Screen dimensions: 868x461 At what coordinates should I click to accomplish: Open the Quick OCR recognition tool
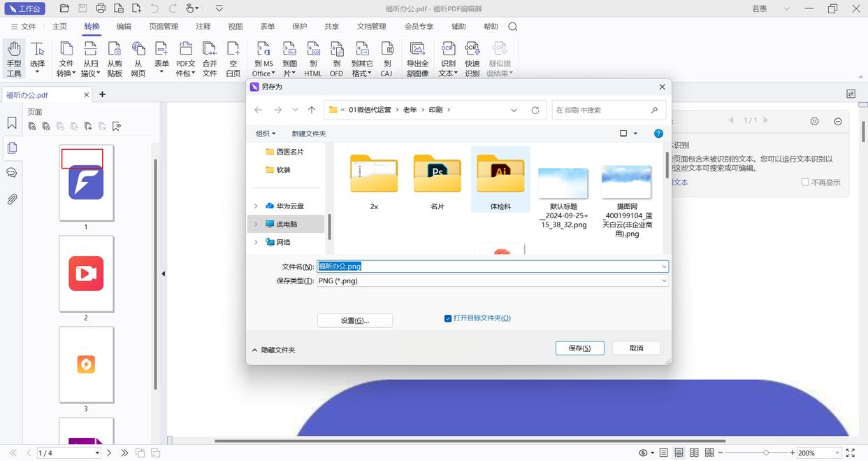[x=472, y=58]
